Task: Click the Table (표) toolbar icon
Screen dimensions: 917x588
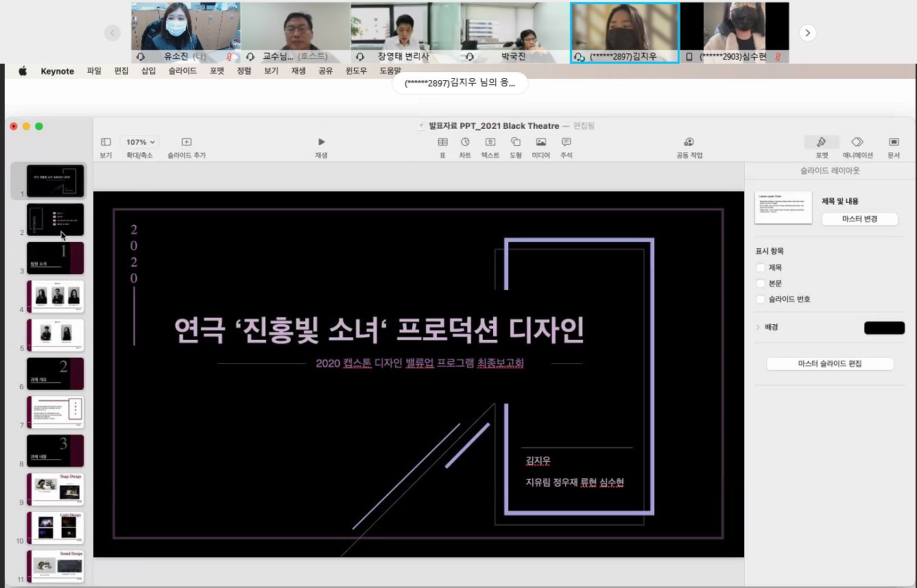Action: pyautogui.click(x=442, y=143)
